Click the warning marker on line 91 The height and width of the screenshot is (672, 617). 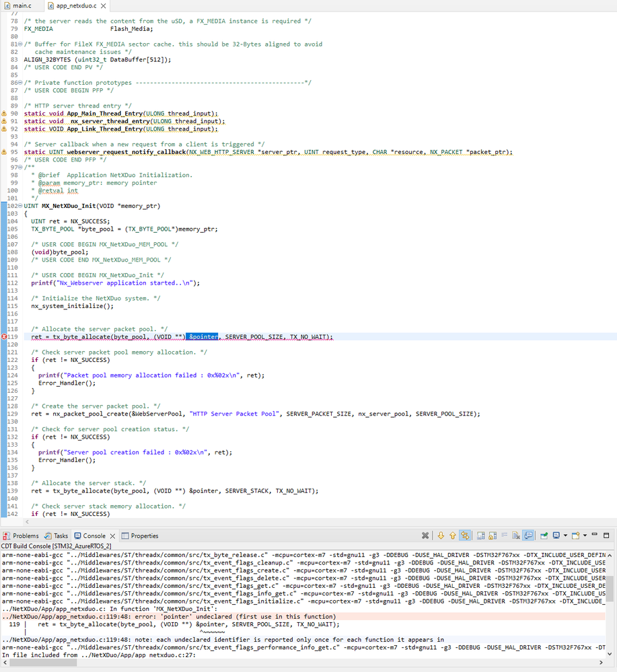tap(4, 121)
